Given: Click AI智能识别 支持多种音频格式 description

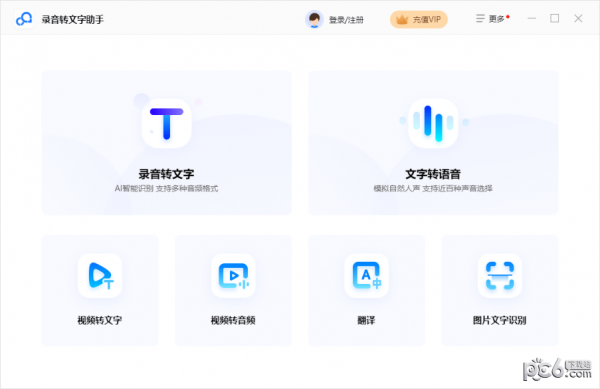Looking at the screenshot, I should (x=166, y=188).
